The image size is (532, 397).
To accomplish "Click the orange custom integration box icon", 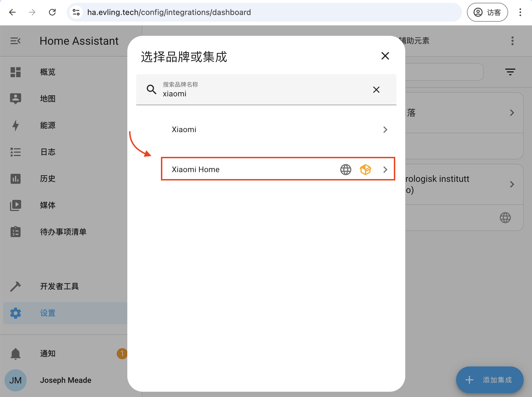I will [x=366, y=170].
